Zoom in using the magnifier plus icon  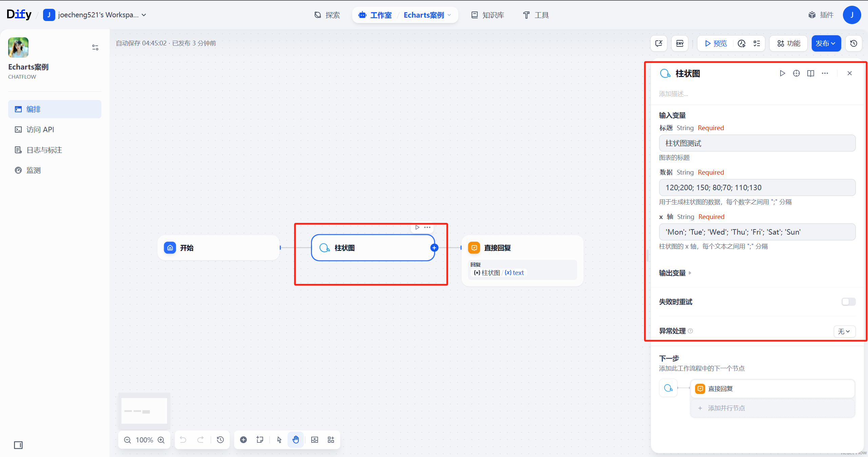pos(161,440)
